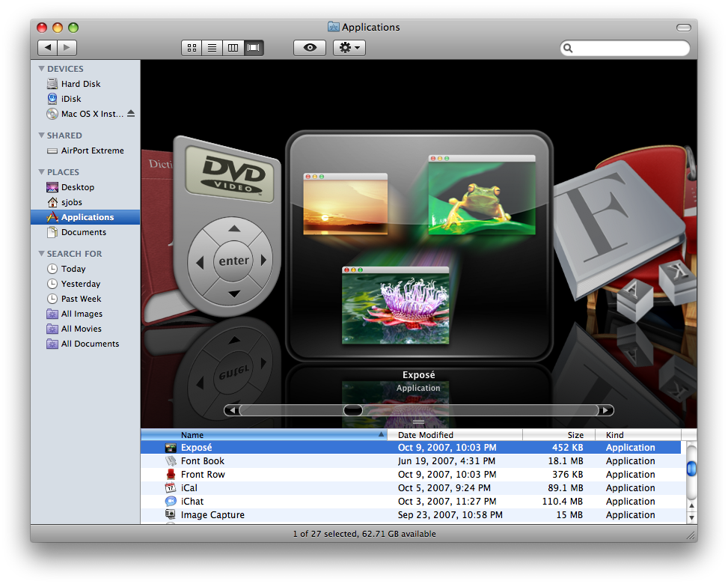
Task: Click the Cover Flow scrubber thumb
Action: pyautogui.click(x=353, y=410)
